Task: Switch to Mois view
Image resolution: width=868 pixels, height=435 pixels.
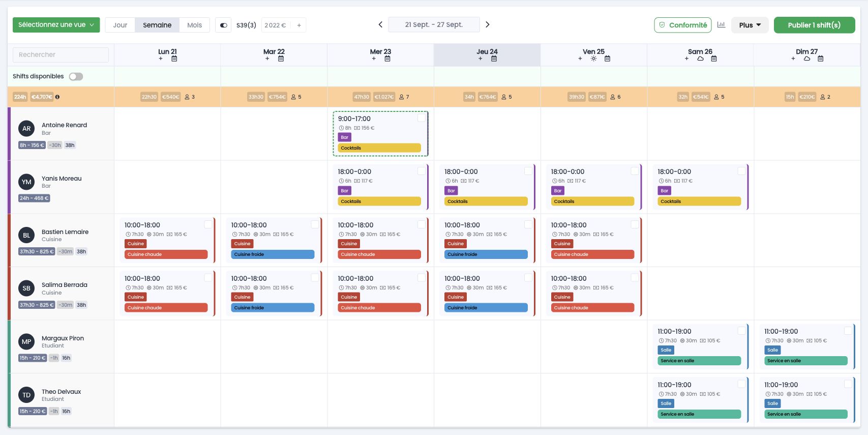Action: [x=194, y=25]
